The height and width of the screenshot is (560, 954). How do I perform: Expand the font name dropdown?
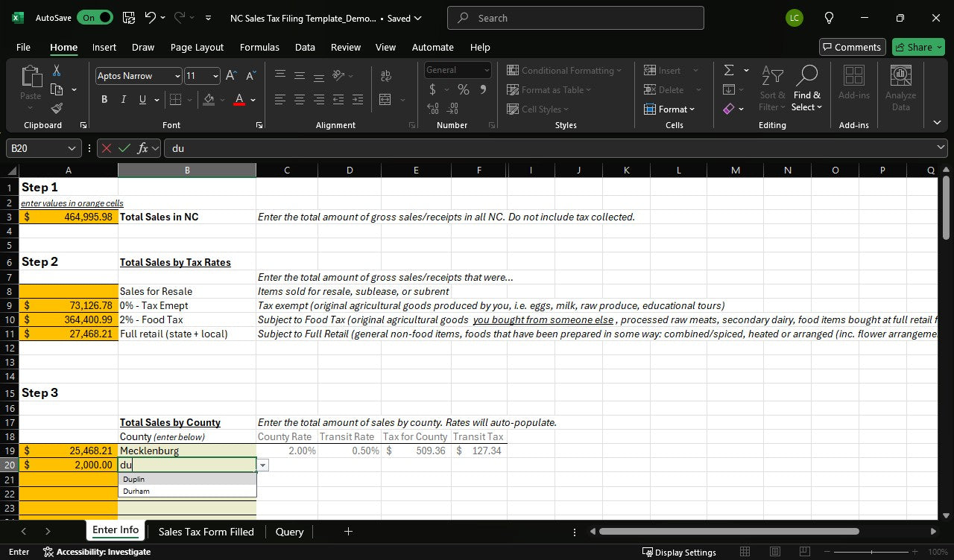tap(177, 76)
